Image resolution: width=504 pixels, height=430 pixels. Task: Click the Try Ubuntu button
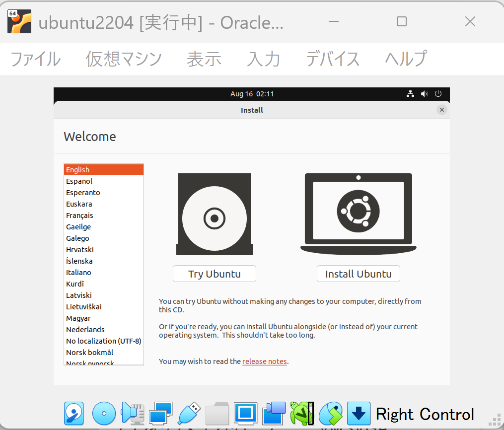point(215,274)
